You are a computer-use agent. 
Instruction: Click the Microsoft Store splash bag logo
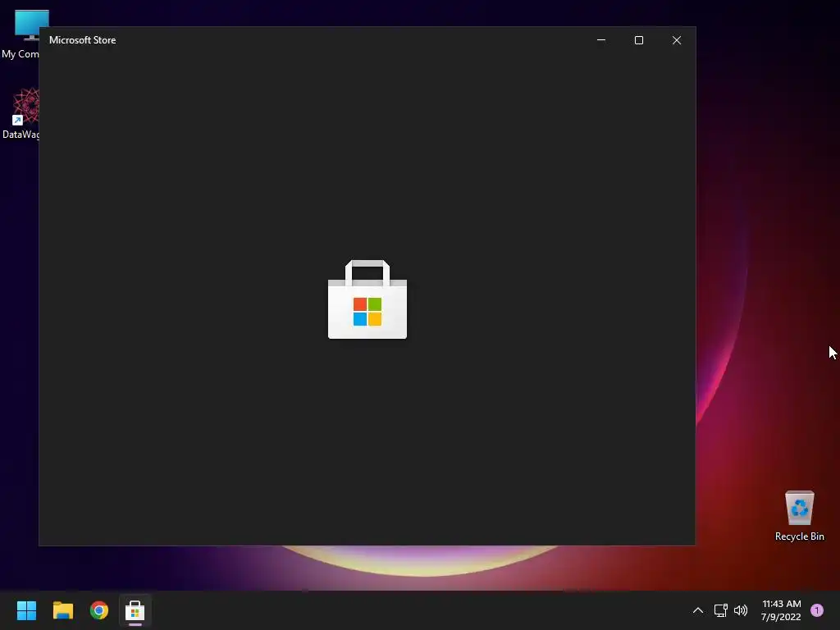[x=367, y=299]
